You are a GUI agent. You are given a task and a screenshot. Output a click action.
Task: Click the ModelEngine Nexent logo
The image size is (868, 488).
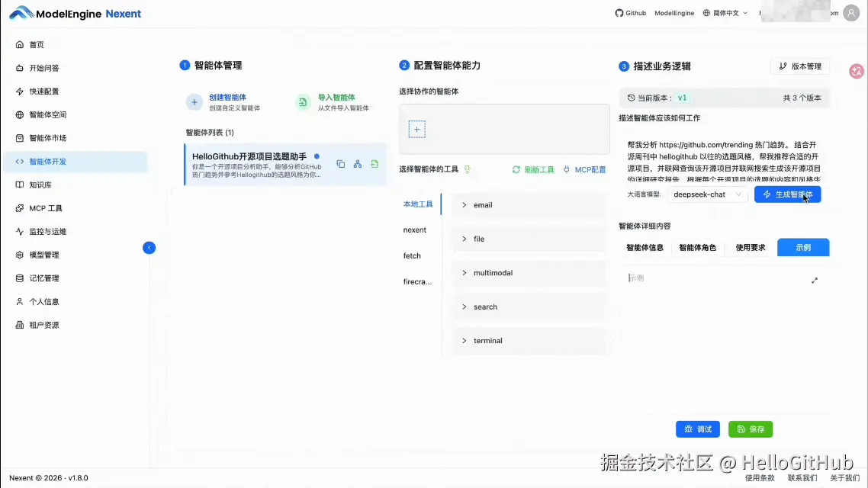click(76, 13)
